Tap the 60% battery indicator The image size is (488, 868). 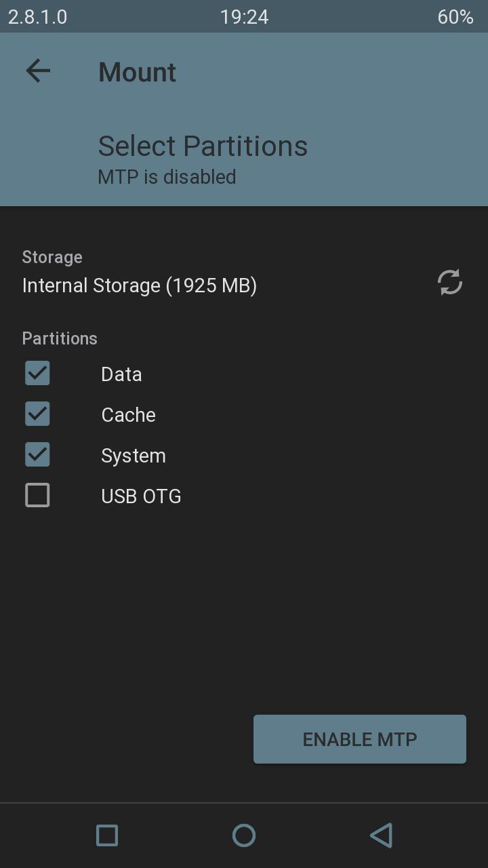click(455, 17)
